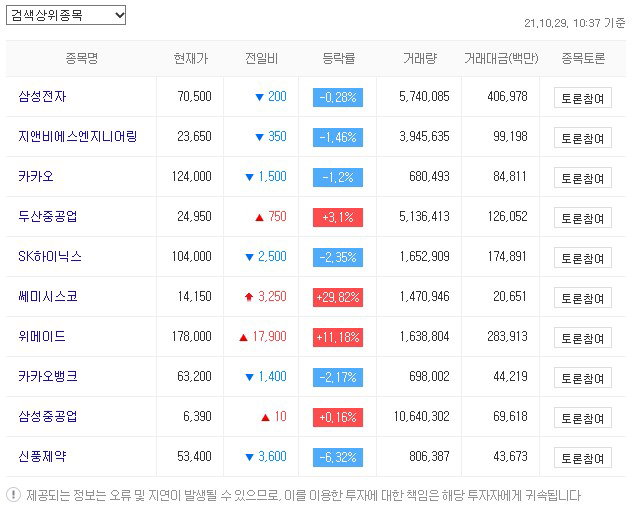Click the 전일비 column header
Screen dimensions: 637x511
pyautogui.click(x=261, y=58)
